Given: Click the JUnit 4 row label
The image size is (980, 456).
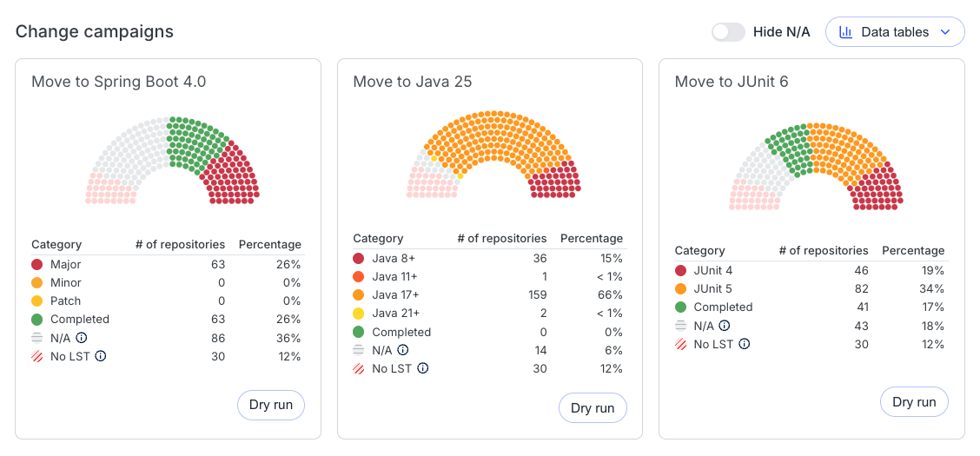Looking at the screenshot, I should click(713, 270).
